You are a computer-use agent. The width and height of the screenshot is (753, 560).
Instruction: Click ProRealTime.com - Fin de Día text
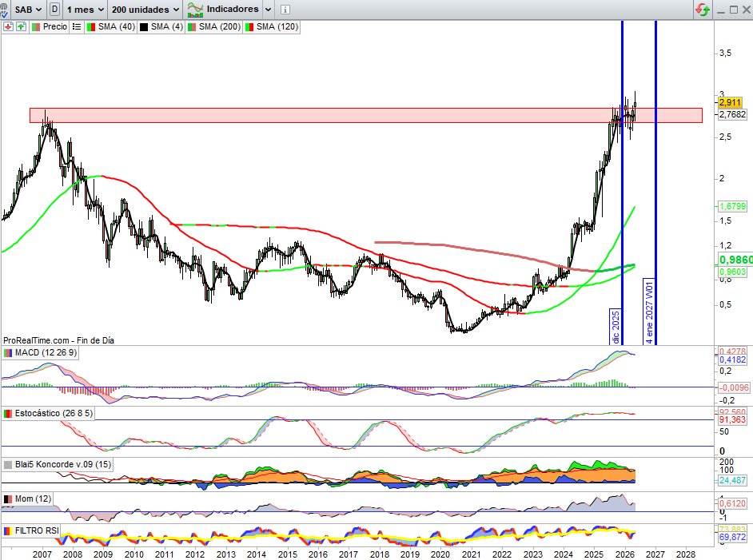pyautogui.click(x=58, y=340)
